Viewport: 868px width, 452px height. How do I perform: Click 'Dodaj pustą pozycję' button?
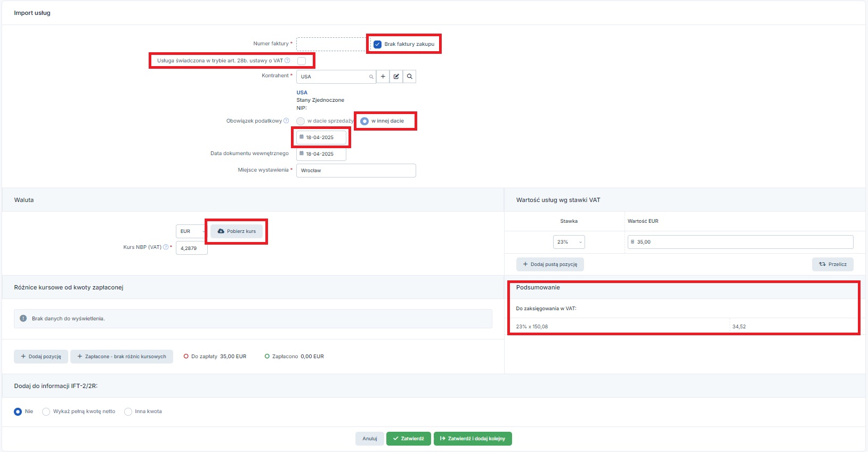click(550, 264)
